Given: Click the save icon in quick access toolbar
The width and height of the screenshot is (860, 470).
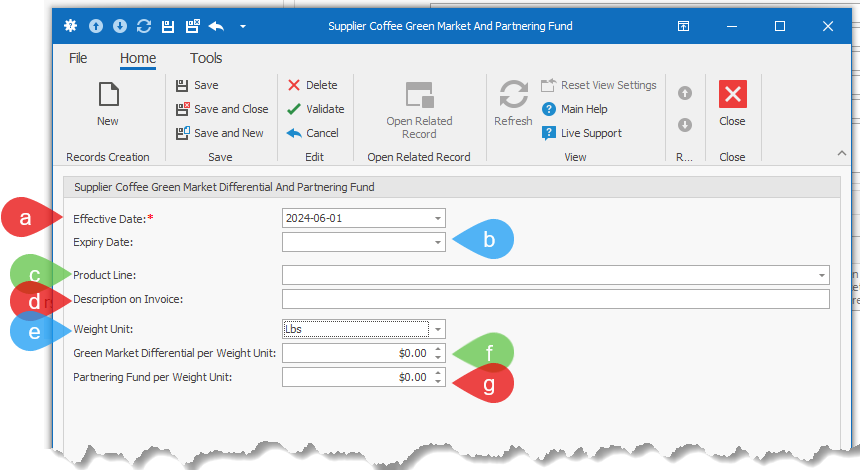Looking at the screenshot, I should pyautogui.click(x=168, y=26).
